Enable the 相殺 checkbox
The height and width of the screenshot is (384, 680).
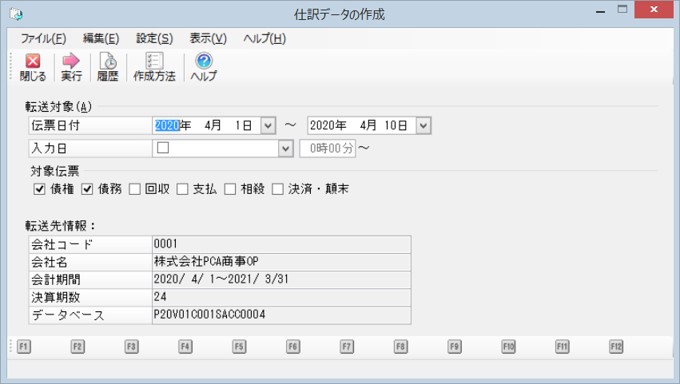click(x=230, y=189)
